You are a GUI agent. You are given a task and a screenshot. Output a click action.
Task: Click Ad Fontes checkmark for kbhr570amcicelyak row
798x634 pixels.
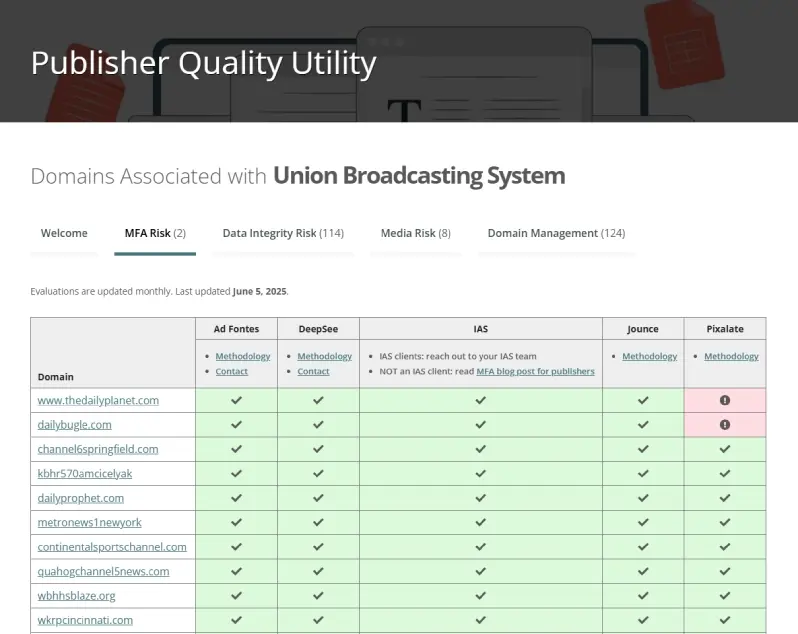tap(236, 474)
